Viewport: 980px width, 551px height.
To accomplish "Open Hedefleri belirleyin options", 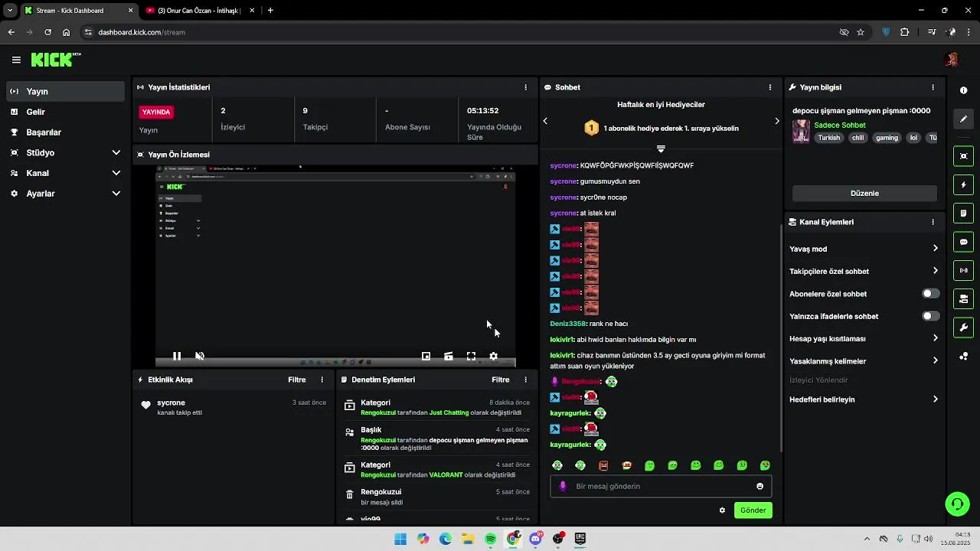I will point(864,399).
